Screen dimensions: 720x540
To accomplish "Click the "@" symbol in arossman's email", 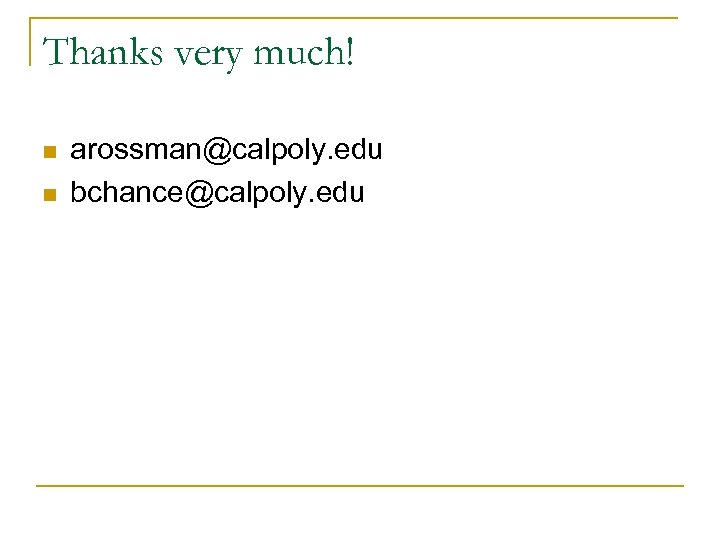I will [218, 151].
